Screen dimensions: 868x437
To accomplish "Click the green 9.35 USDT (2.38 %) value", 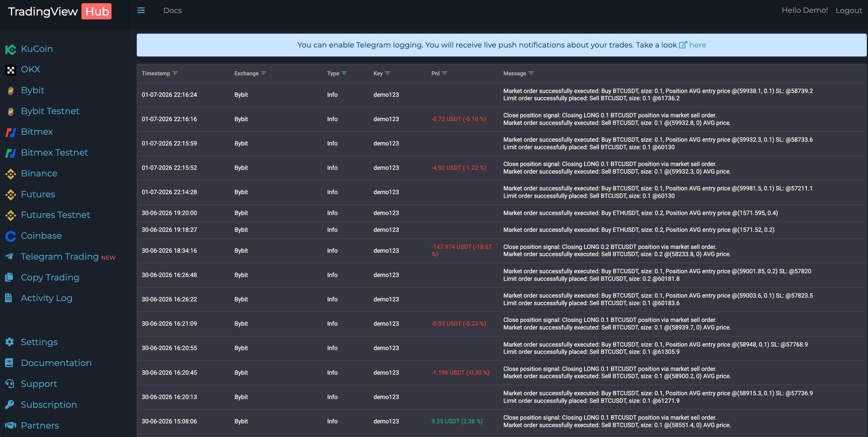I will [457, 421].
